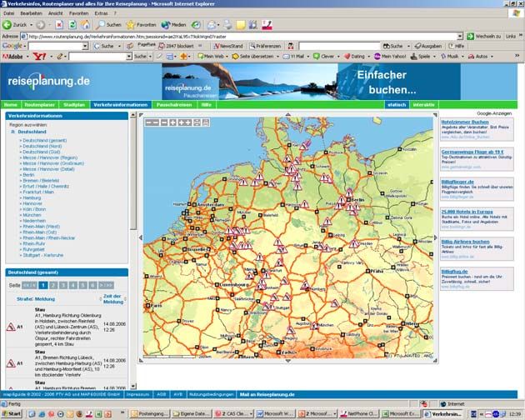This screenshot has width=525, height=420.
Task: Click the Suchen magnifier toolbar button
Action: click(109, 25)
